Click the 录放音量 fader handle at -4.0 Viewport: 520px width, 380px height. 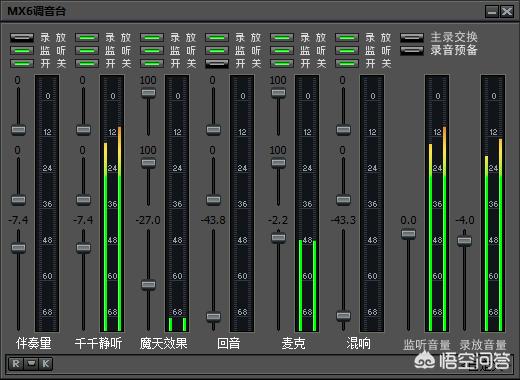pyautogui.click(x=464, y=241)
